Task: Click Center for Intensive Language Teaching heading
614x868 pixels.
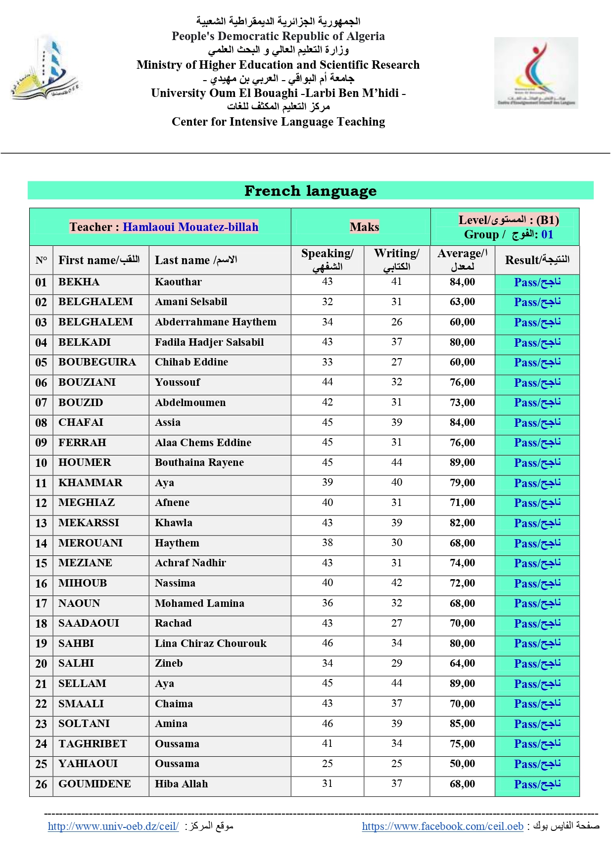Action: [278, 122]
